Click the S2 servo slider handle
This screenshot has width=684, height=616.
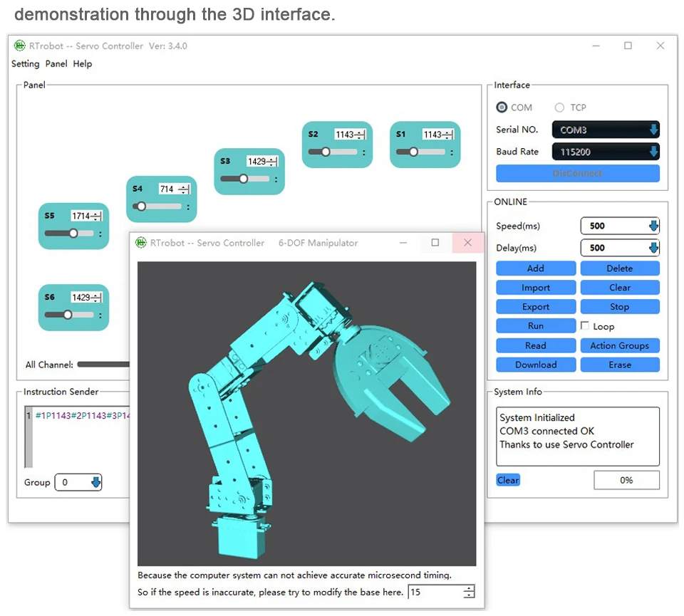(x=326, y=152)
